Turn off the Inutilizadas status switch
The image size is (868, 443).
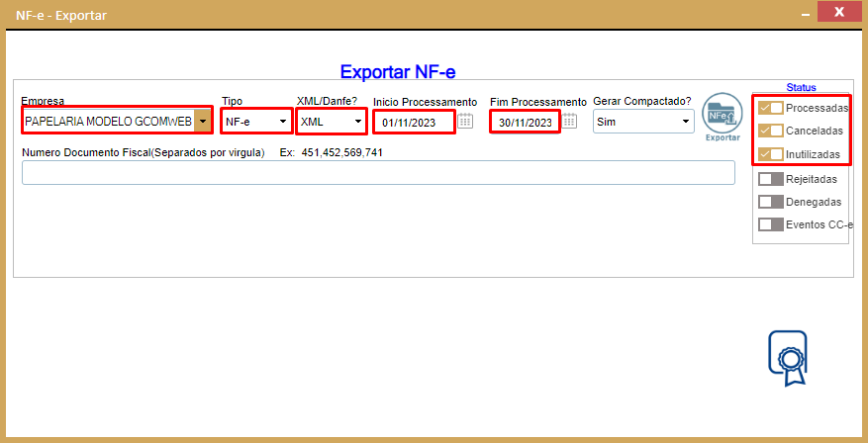(x=770, y=155)
